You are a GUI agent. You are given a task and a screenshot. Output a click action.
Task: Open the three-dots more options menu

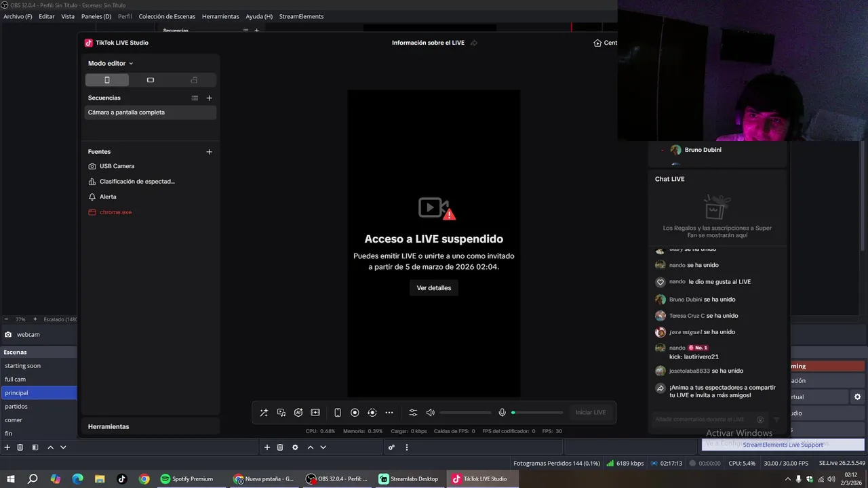[389, 412]
